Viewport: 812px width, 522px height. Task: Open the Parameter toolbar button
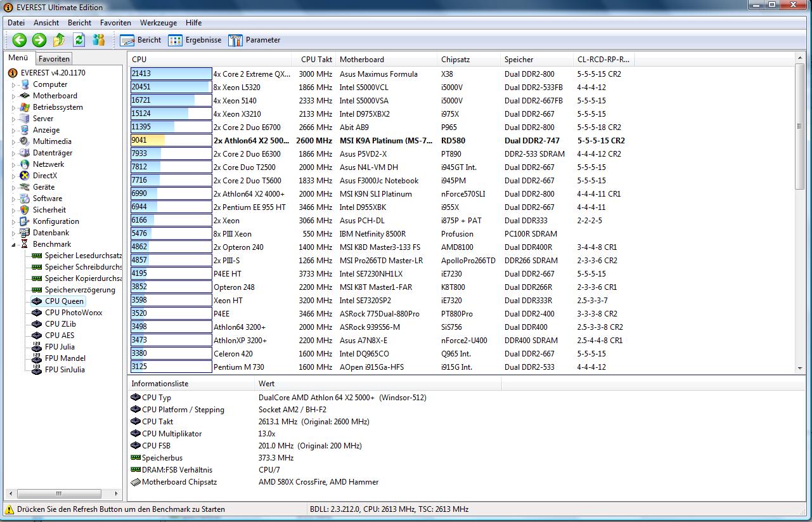(254, 40)
